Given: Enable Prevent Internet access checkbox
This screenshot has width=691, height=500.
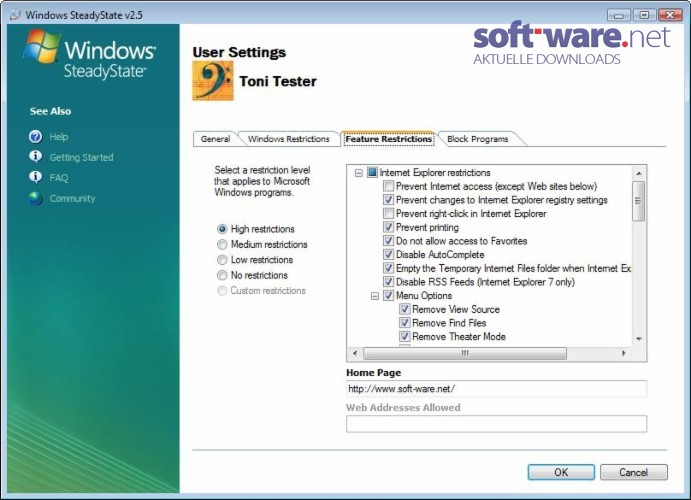Looking at the screenshot, I should click(388, 186).
